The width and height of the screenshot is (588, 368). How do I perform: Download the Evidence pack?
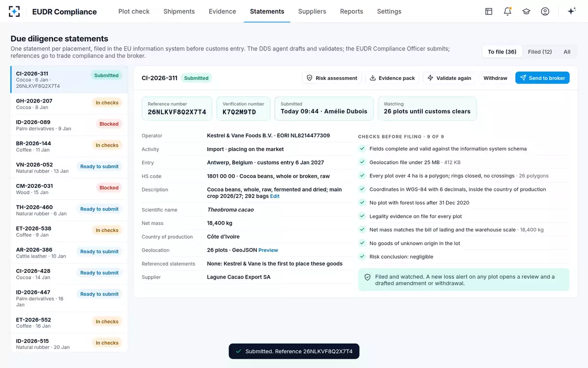(392, 78)
